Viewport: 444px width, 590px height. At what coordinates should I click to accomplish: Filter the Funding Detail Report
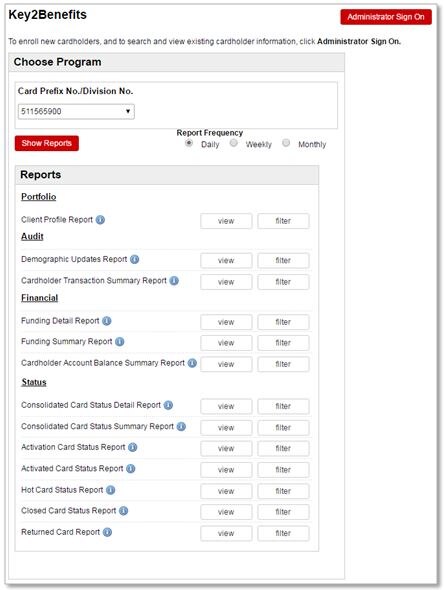click(283, 322)
